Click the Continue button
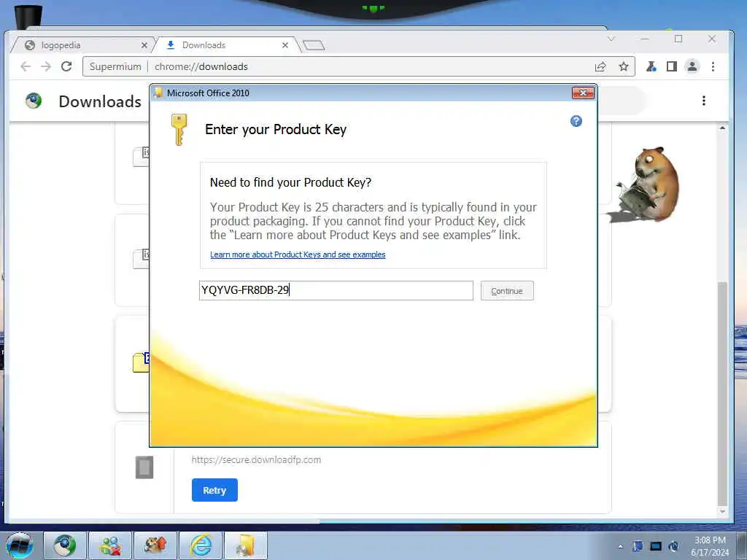This screenshot has width=747, height=560. pos(507,291)
